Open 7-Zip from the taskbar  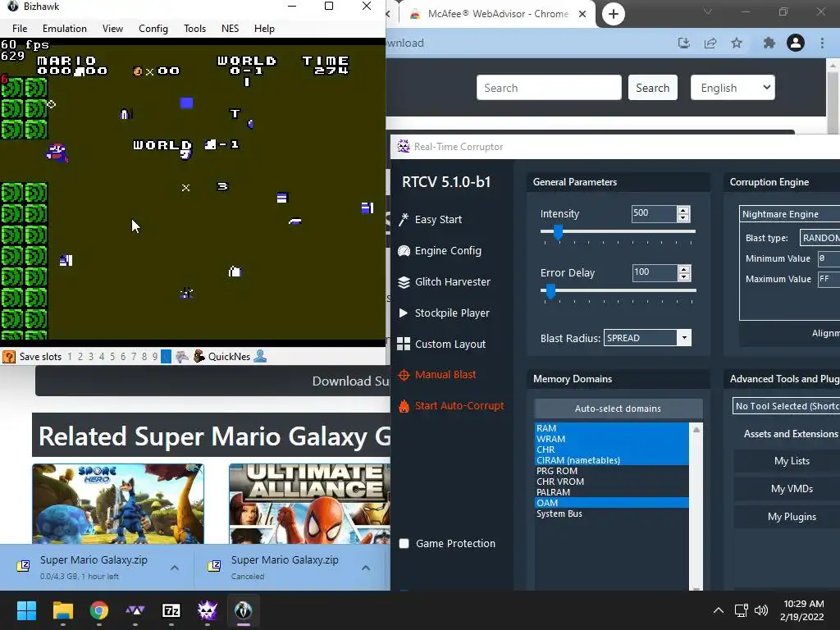(171, 610)
